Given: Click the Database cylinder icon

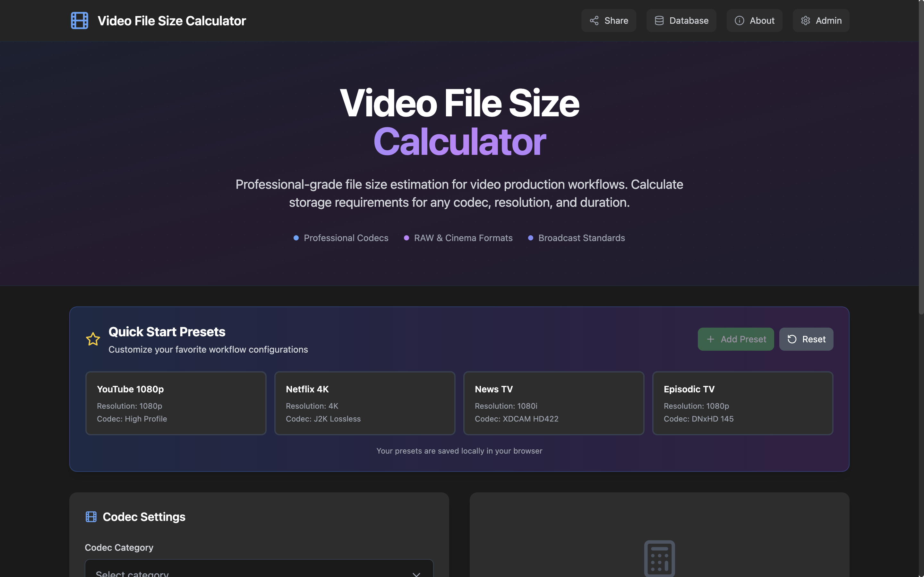Looking at the screenshot, I should (x=659, y=21).
